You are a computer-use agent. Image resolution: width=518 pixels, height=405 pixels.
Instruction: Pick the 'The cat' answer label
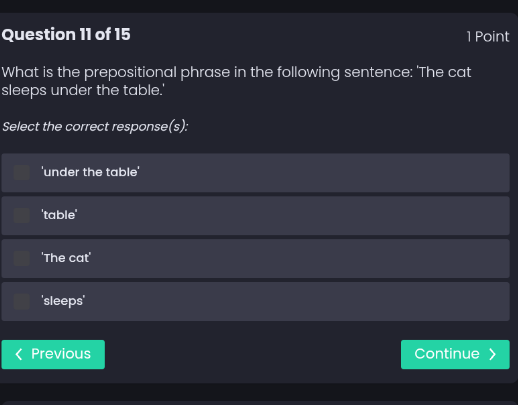coord(66,258)
